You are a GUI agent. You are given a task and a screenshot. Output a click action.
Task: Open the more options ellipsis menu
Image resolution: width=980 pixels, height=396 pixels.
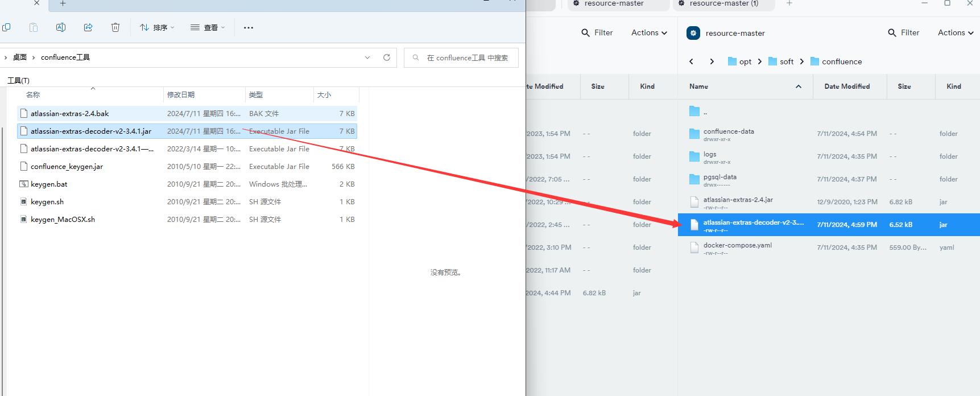click(249, 27)
